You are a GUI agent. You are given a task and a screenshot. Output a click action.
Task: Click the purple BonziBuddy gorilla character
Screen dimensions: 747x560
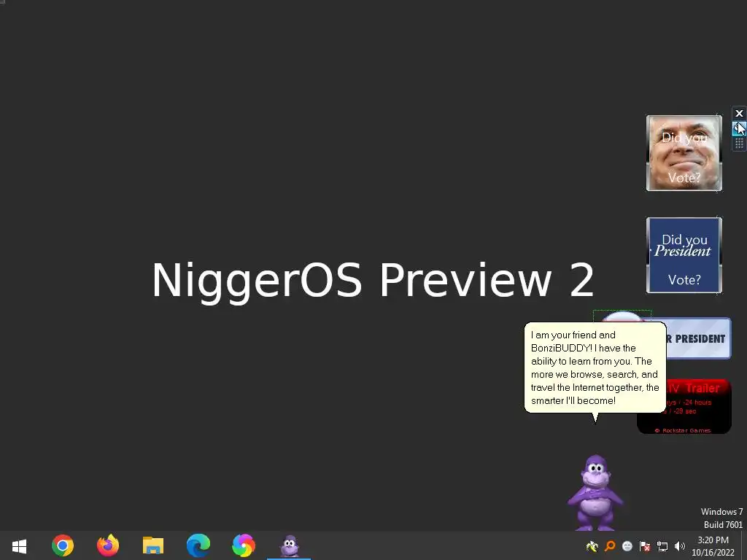coord(595,493)
